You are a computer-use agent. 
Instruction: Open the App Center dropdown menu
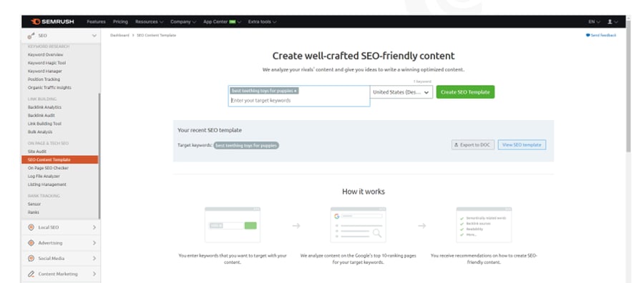tap(223, 21)
